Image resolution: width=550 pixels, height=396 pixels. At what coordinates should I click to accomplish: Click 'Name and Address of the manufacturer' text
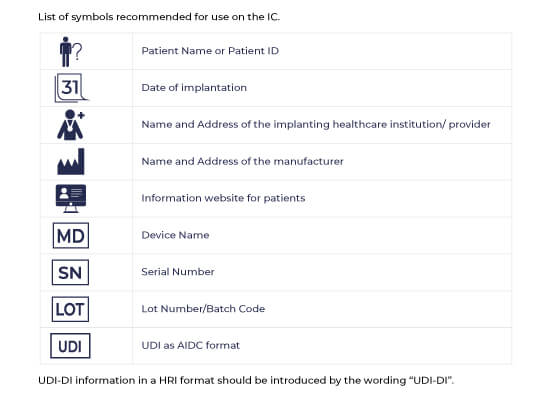coord(242,161)
